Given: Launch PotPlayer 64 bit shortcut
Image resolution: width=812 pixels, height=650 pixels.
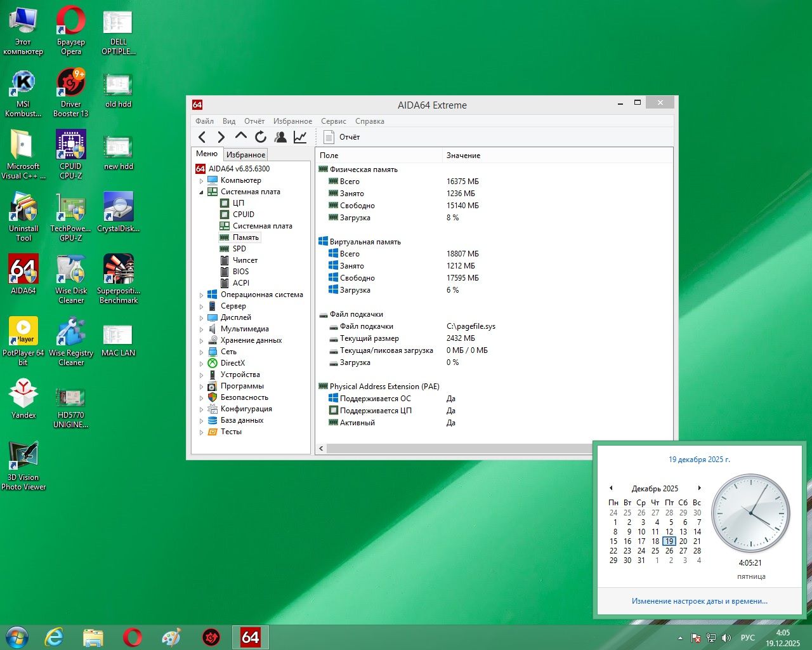Looking at the screenshot, I should 23,341.
